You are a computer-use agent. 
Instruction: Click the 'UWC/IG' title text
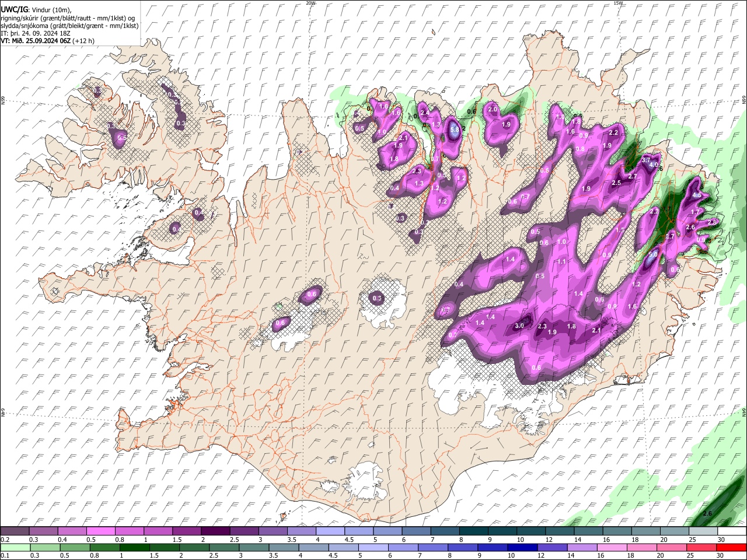click(x=15, y=9)
